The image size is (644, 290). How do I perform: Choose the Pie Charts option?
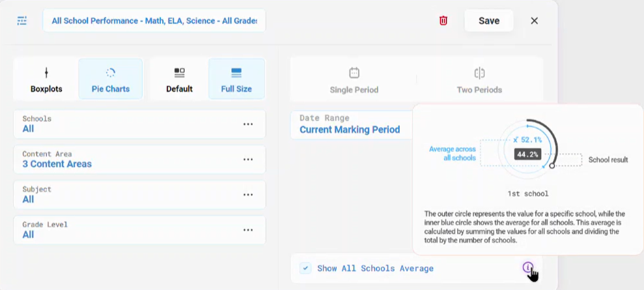pyautogui.click(x=111, y=80)
